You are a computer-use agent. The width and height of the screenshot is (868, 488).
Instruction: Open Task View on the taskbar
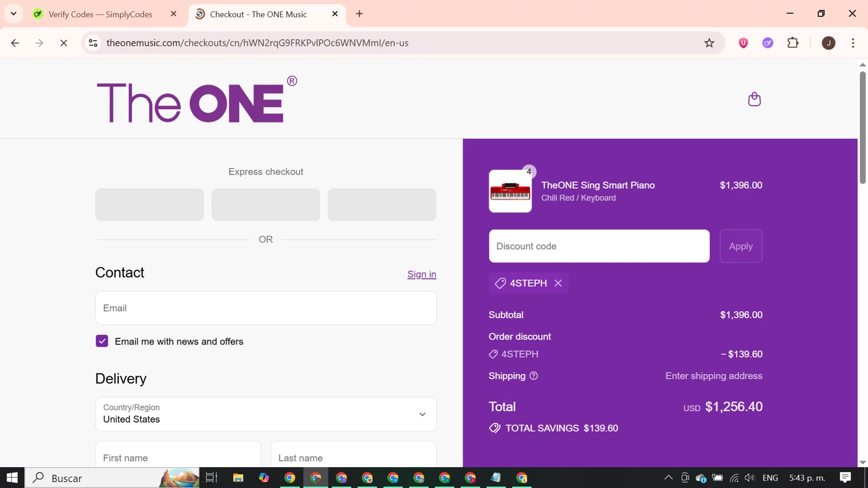211,478
